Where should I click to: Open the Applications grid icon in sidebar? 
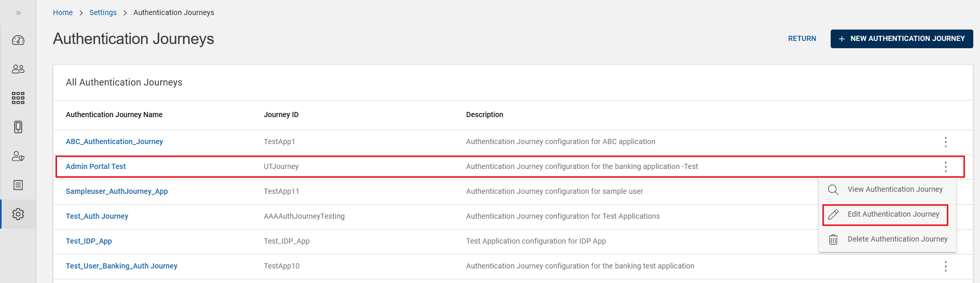click(x=18, y=98)
